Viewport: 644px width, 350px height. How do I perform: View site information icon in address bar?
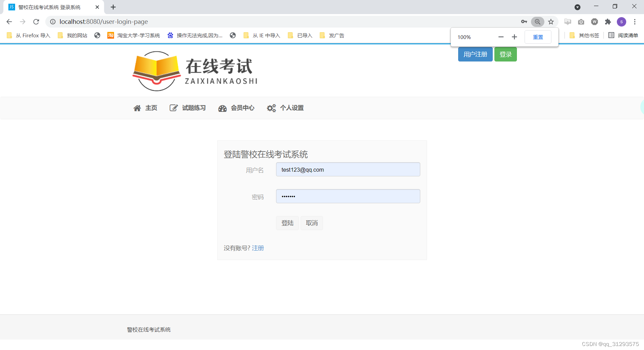pos(53,22)
